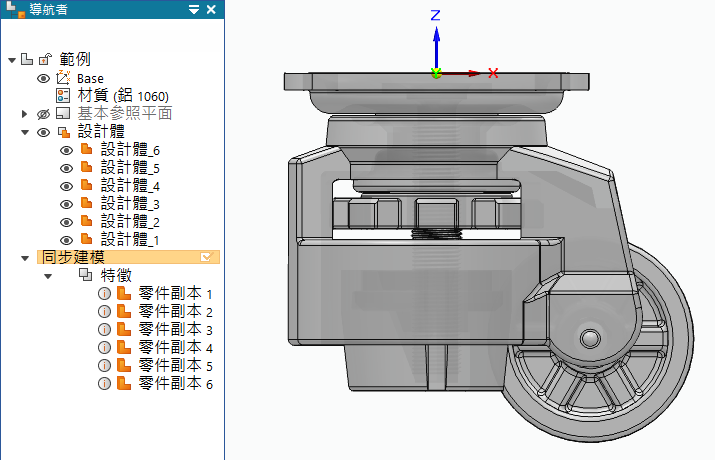715x460 pixels.
Task: Click the 導航者 panel header icon
Action: pos(12,9)
